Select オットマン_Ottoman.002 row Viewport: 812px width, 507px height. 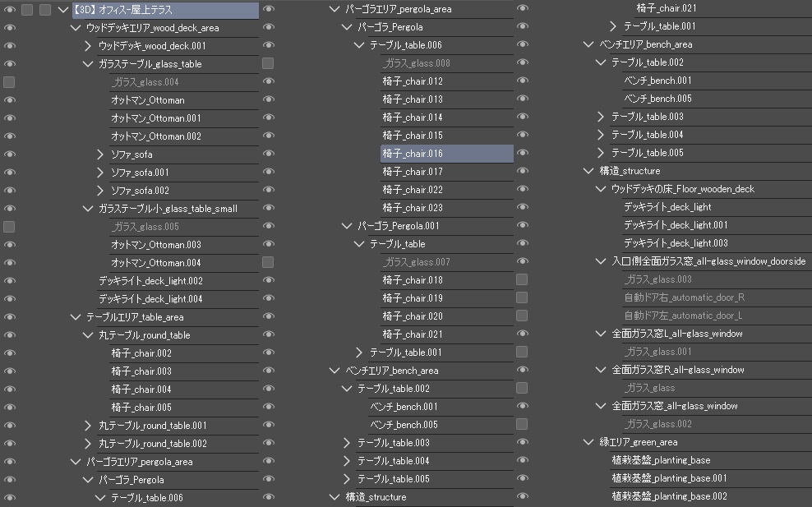coord(184,136)
